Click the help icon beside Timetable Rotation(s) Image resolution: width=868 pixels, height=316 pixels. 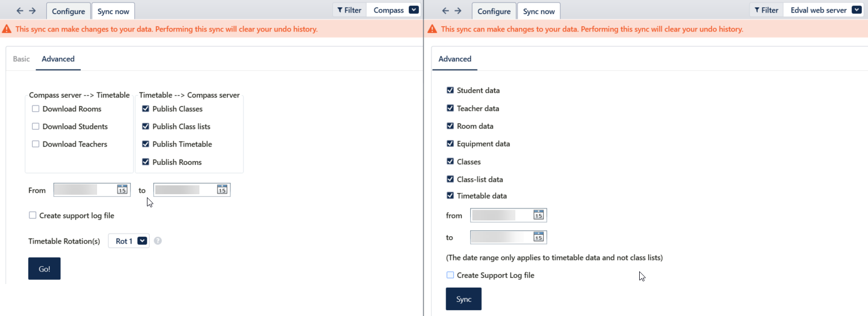(x=158, y=241)
